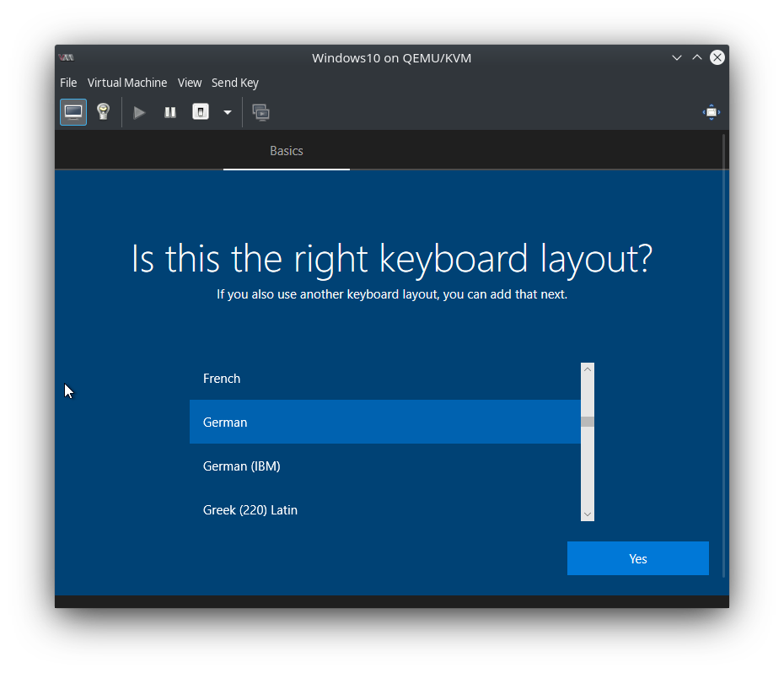Open the Send Key menu
This screenshot has height=673, width=784.
tap(235, 83)
